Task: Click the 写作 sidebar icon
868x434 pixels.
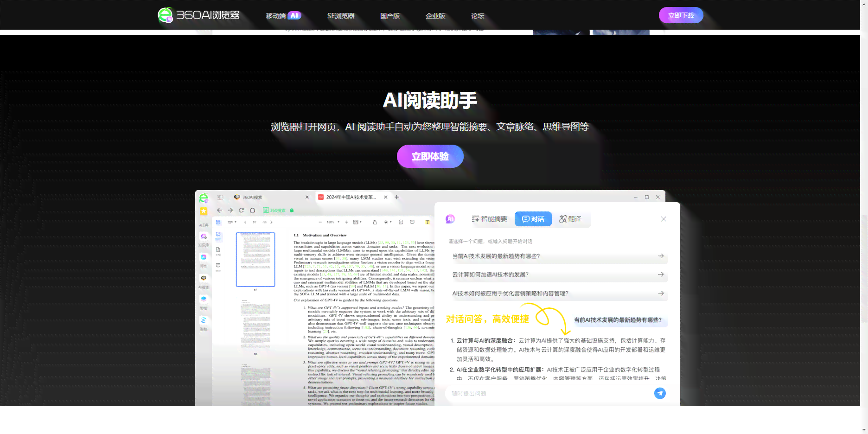Action: coord(204,257)
